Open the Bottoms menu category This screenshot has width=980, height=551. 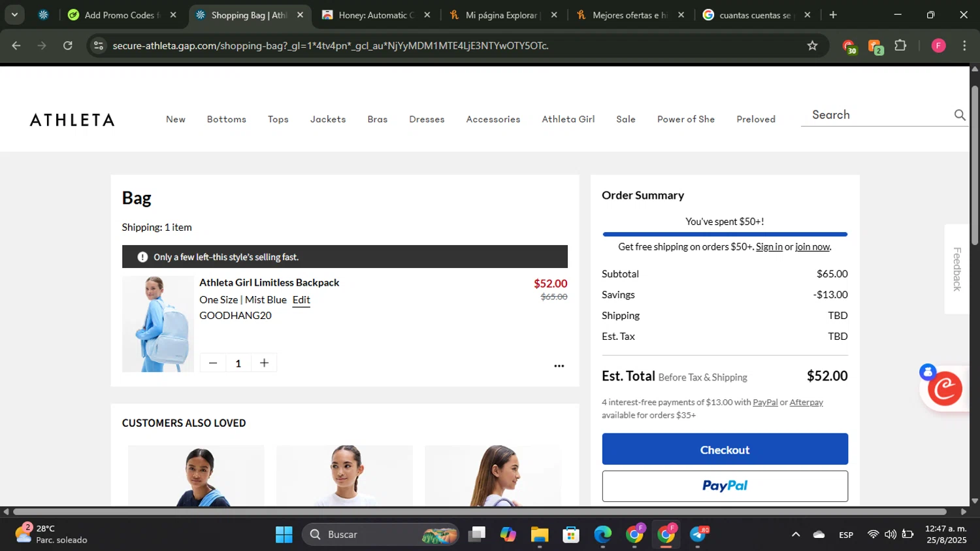tap(227, 119)
